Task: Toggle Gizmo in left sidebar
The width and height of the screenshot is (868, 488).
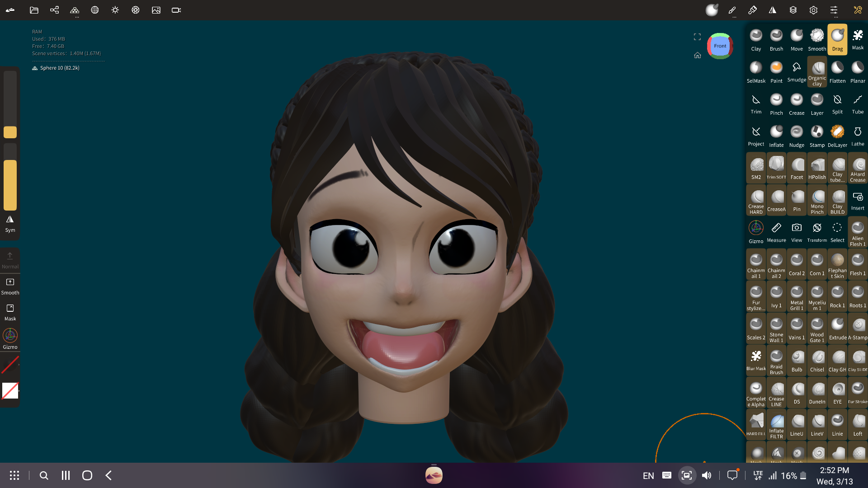Action: tap(10, 339)
